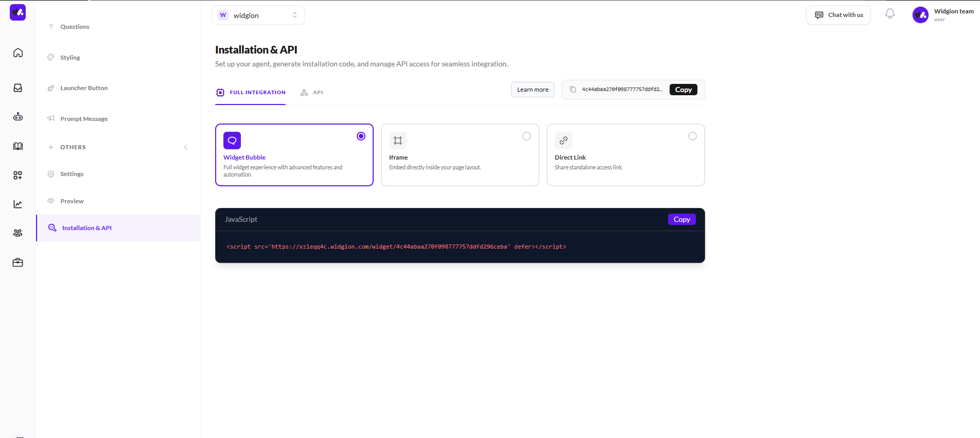Click the robot agent icon in sidebar
Viewport: 980px width, 438px height.
point(18,117)
